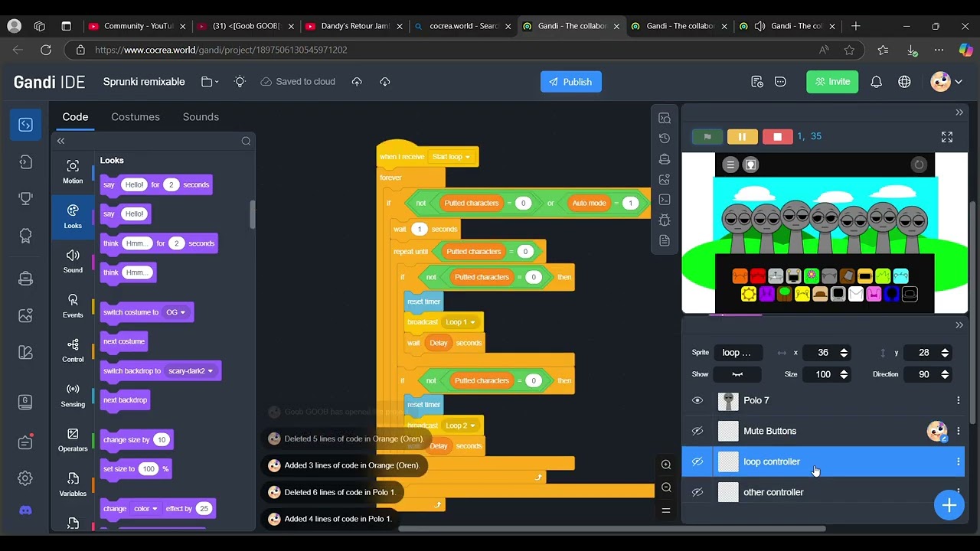The height and width of the screenshot is (551, 980).
Task: Open the OG costume dropdown in switch costume block
Action: coord(176,312)
